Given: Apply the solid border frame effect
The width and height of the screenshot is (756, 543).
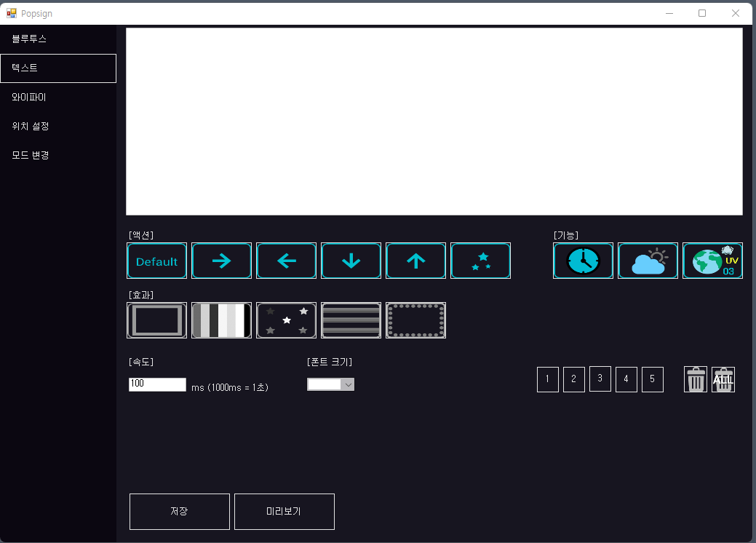Looking at the screenshot, I should tap(156, 320).
